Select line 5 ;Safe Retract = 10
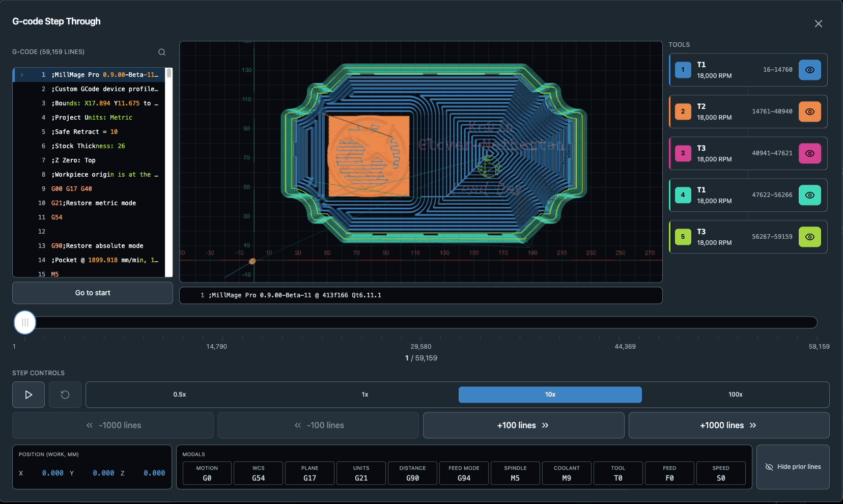The image size is (843, 504). [89, 132]
